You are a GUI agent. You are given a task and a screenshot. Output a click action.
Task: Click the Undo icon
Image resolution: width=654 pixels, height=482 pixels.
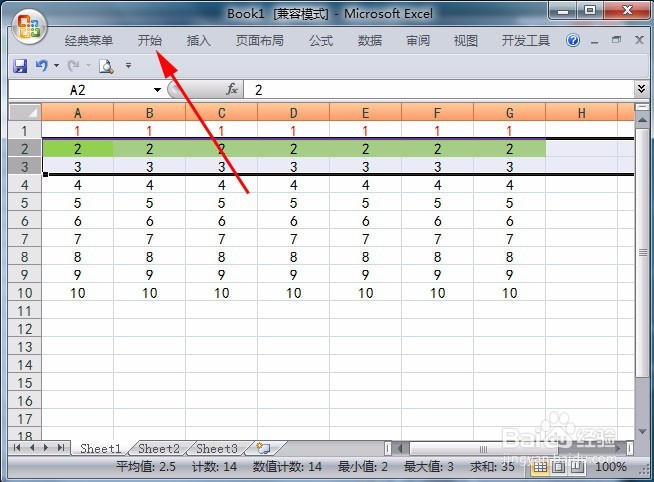click(41, 65)
